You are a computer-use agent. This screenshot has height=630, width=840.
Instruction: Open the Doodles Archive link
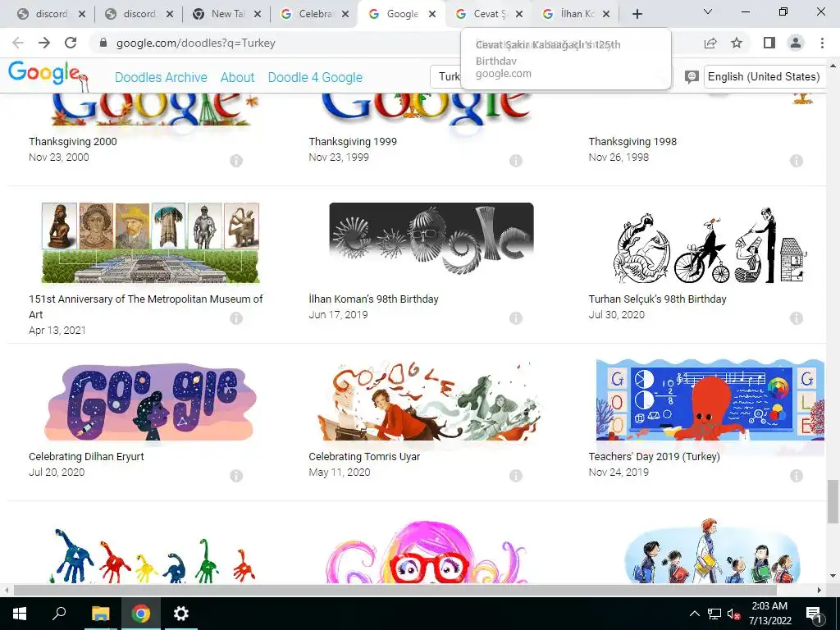pyautogui.click(x=161, y=77)
